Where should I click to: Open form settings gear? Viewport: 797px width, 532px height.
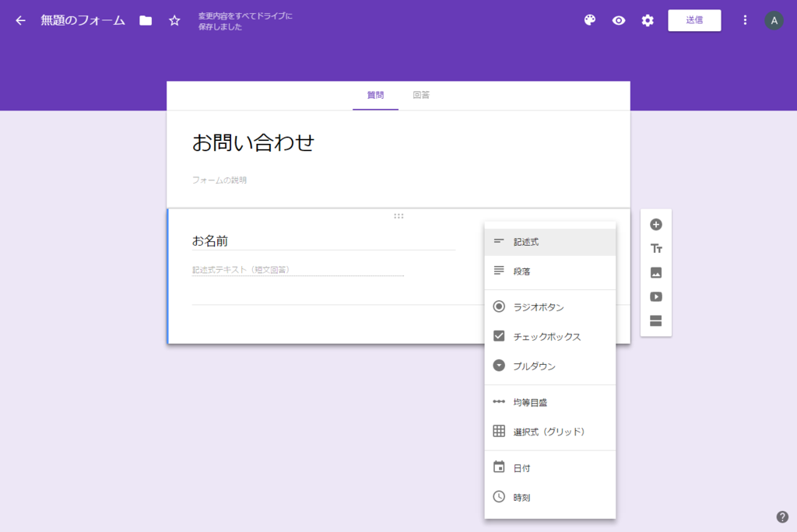pyautogui.click(x=647, y=20)
